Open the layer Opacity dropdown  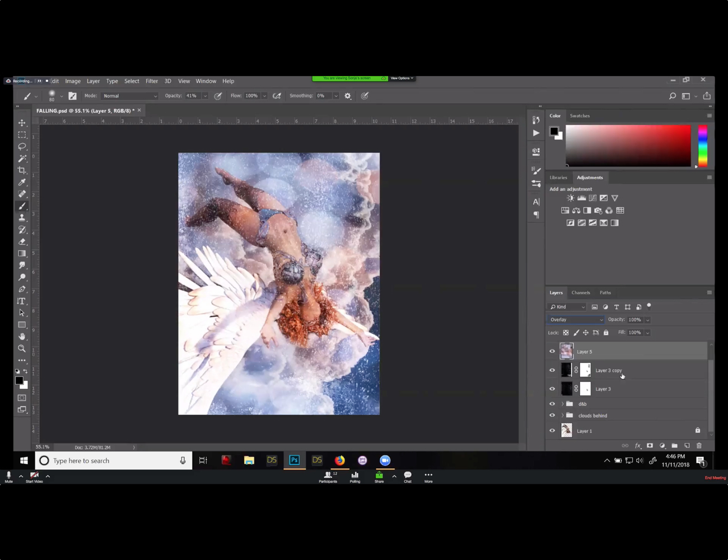pos(647,319)
